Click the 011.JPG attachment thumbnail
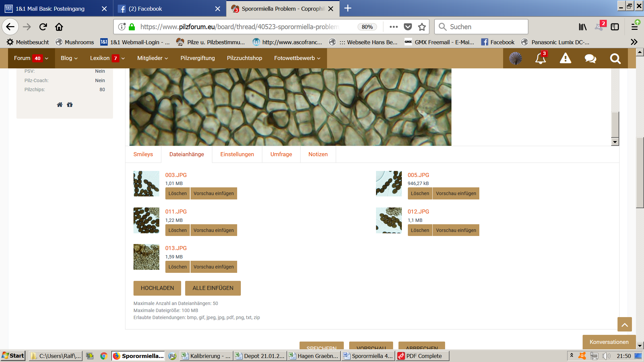The image size is (644, 362). pyautogui.click(x=146, y=220)
